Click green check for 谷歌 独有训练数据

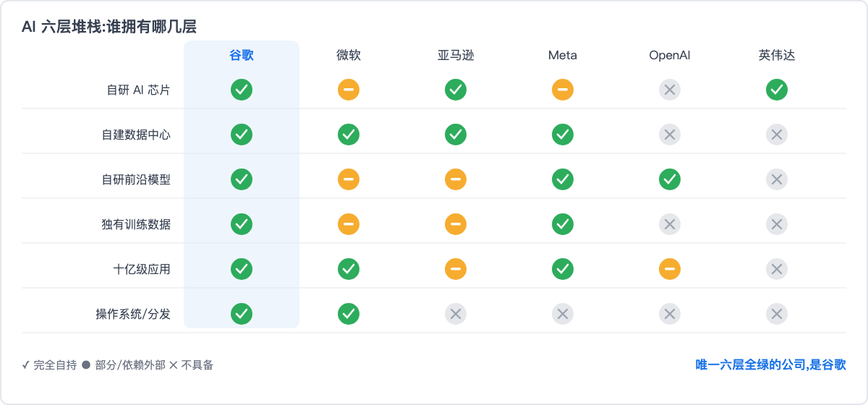pyautogui.click(x=242, y=224)
